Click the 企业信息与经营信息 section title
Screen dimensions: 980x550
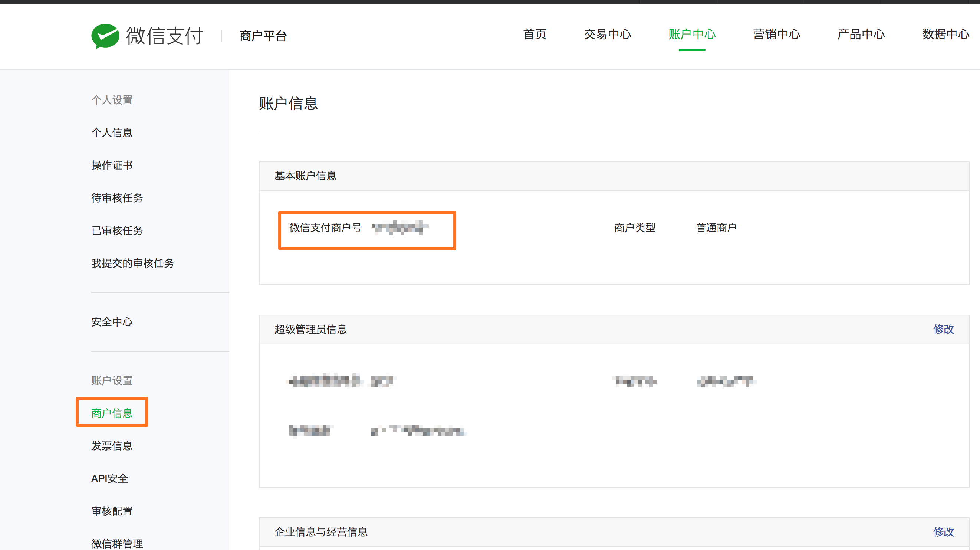tap(321, 532)
